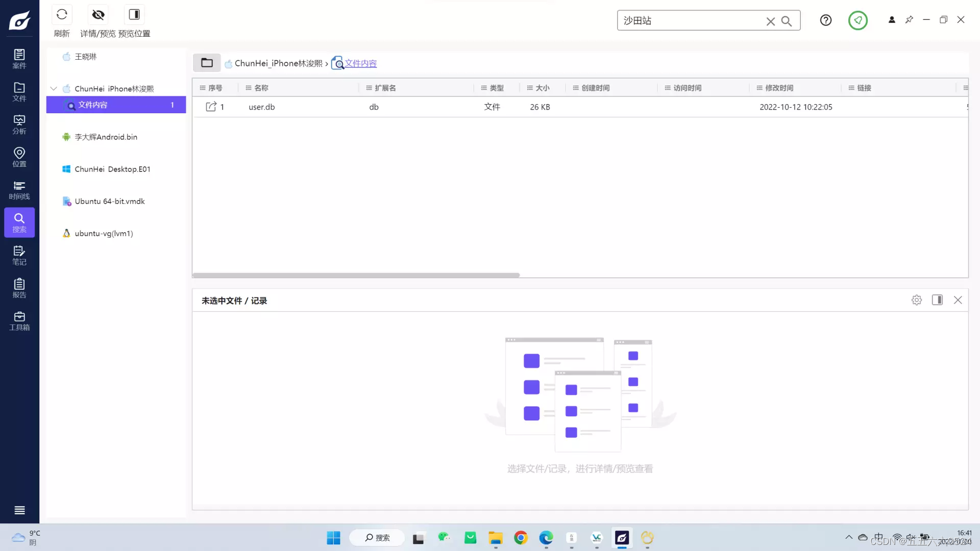Collapse the ChunHei_iPhone林浚熙 tree node

[54, 88]
